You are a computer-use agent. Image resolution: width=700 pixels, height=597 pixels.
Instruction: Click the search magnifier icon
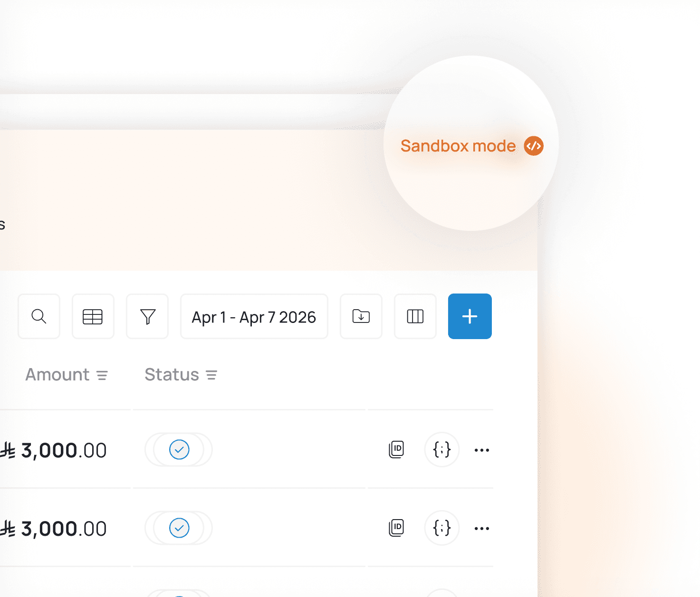39,316
